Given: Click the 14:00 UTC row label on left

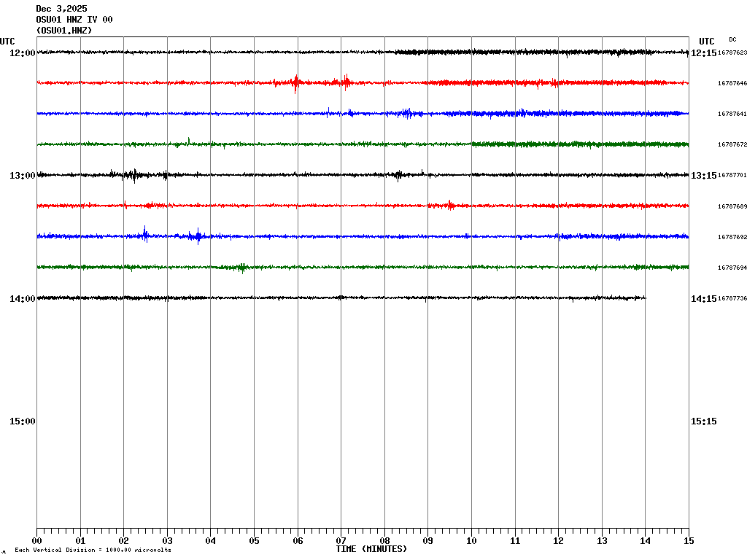Looking at the screenshot, I should point(22,298).
